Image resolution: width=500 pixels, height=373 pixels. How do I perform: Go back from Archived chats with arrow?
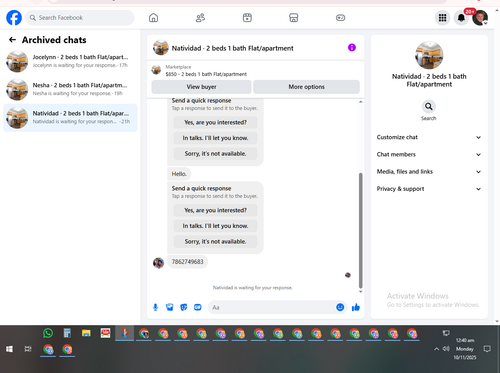tap(12, 40)
